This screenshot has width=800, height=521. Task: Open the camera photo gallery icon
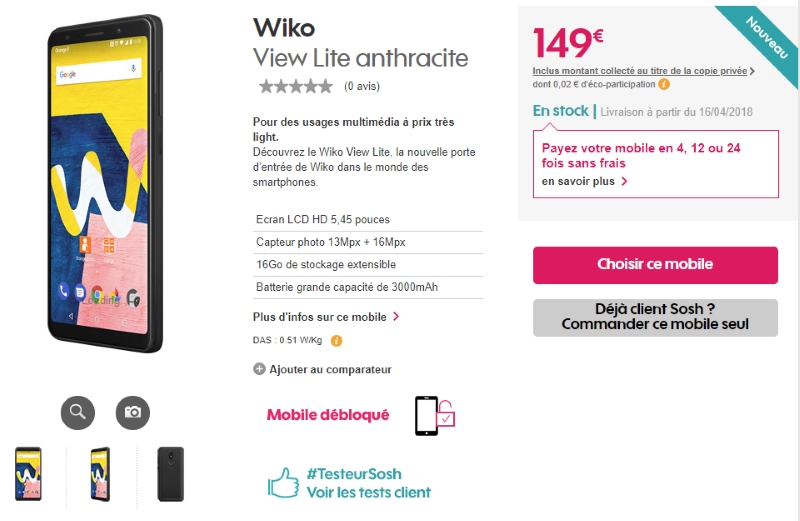133,412
